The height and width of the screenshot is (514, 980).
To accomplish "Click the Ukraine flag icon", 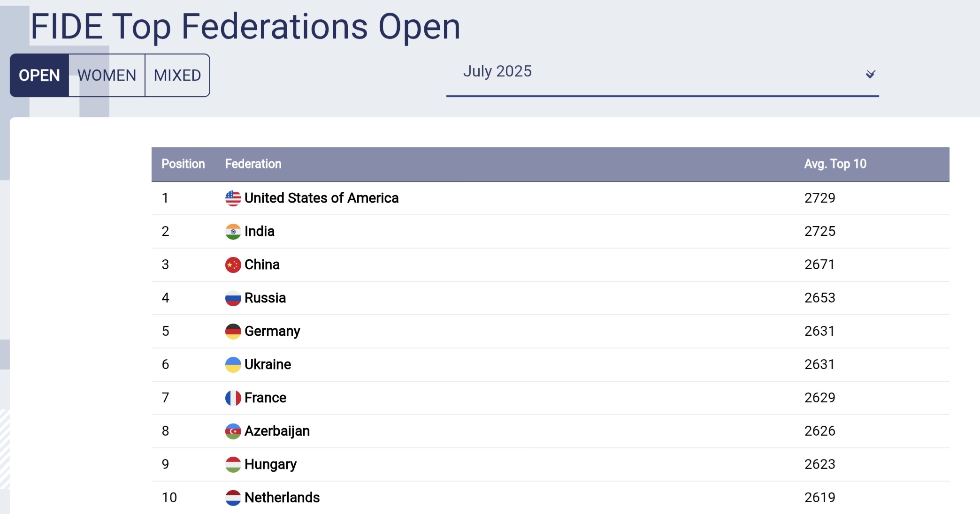I will [233, 365].
